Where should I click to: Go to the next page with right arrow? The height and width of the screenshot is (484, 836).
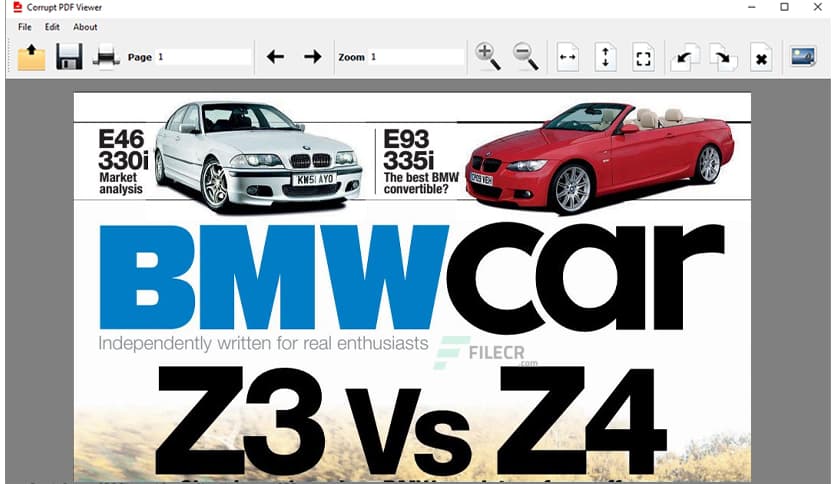click(313, 57)
